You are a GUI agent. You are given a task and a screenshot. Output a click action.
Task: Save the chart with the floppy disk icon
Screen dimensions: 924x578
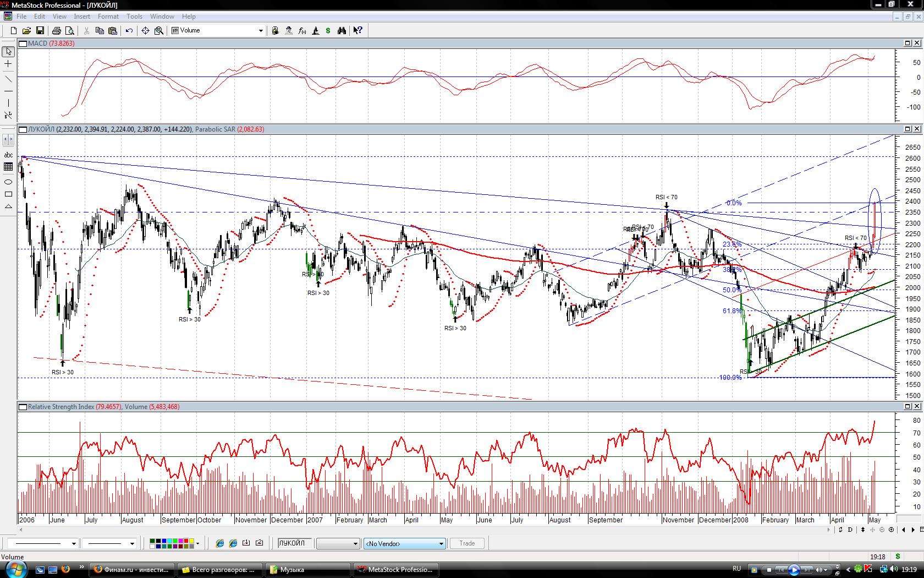pos(40,31)
